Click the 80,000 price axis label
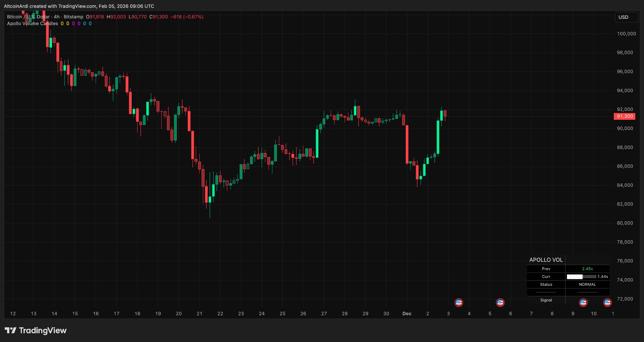Image resolution: width=644 pixels, height=342 pixels. pos(625,223)
